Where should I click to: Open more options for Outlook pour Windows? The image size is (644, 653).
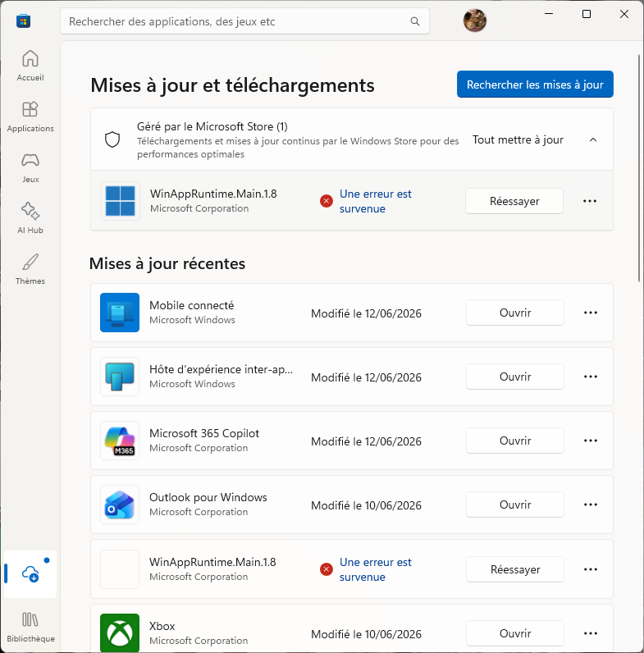click(591, 505)
